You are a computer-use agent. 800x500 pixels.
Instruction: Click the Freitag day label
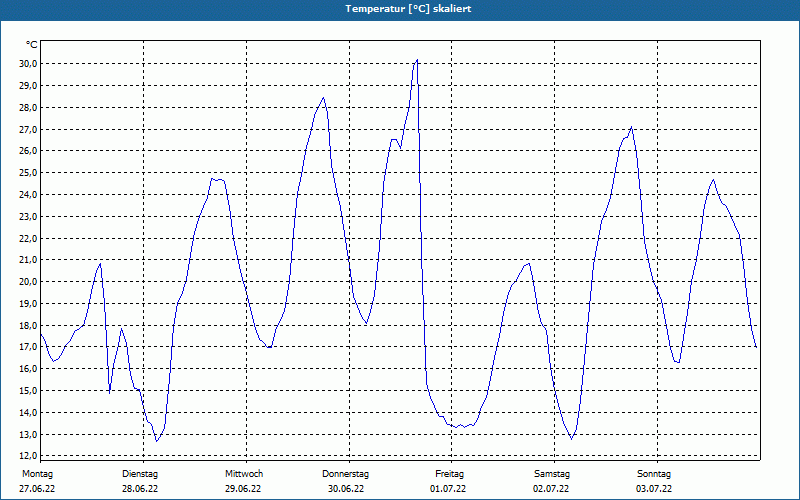point(449,474)
